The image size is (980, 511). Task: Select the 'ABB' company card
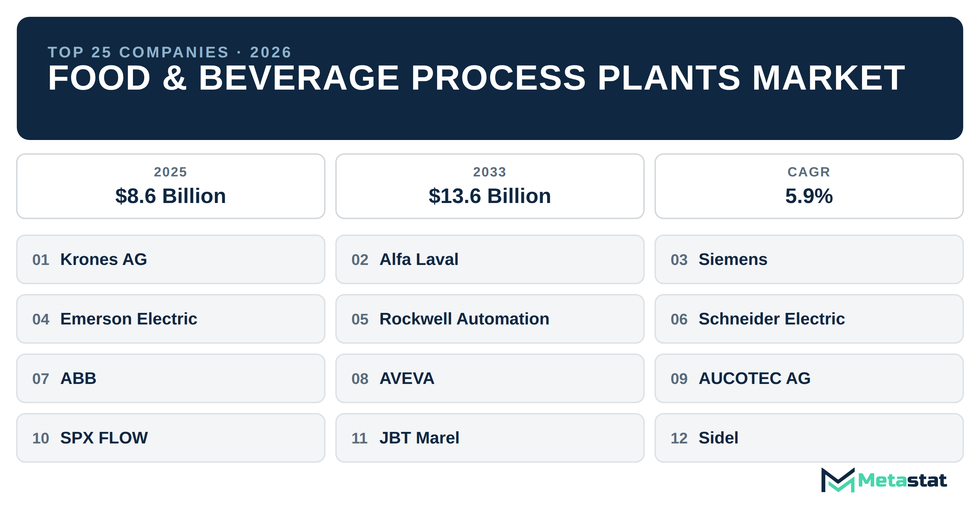171,378
